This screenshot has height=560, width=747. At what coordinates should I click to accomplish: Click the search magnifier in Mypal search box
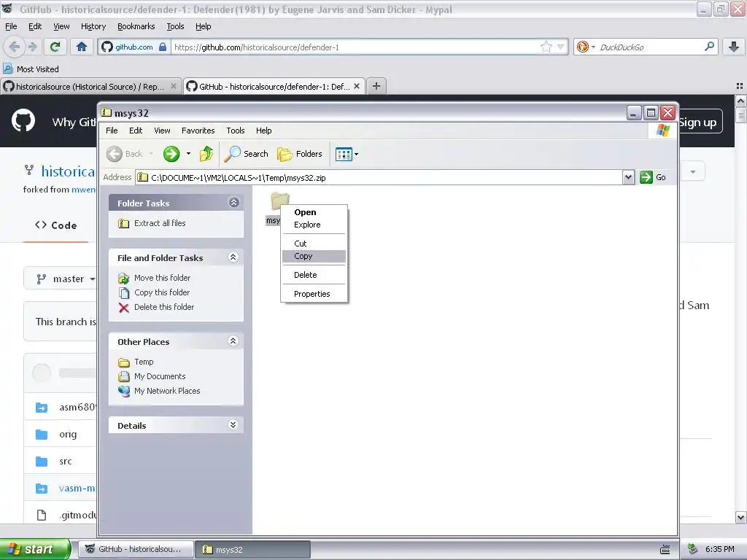point(709,47)
